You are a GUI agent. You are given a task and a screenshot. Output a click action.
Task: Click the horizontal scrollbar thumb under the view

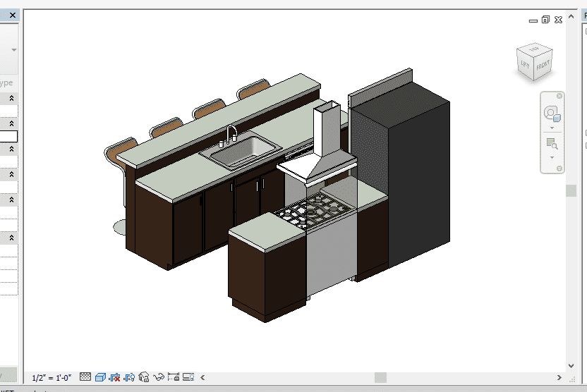point(380,377)
